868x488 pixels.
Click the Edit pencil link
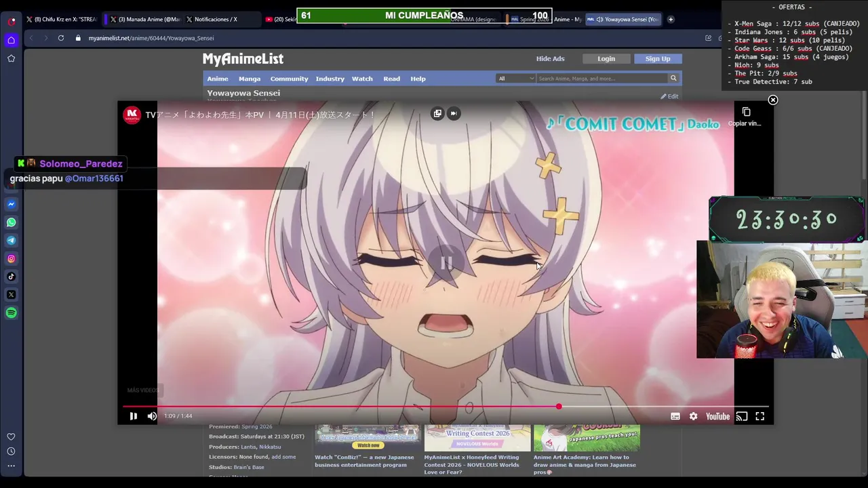click(x=669, y=96)
